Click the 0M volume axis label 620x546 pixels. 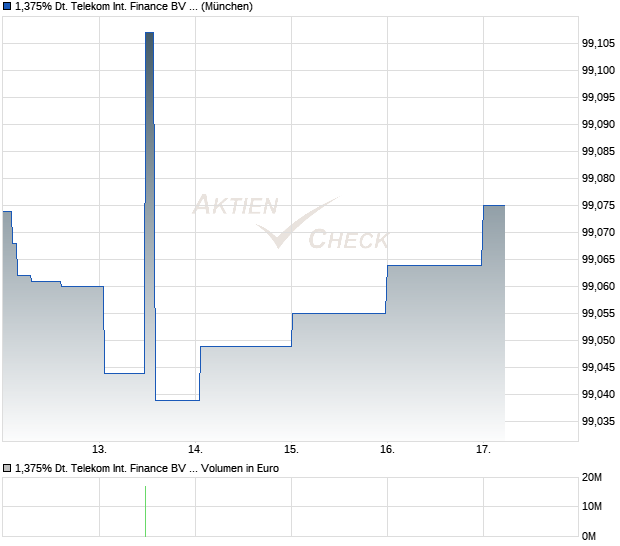click(x=589, y=537)
